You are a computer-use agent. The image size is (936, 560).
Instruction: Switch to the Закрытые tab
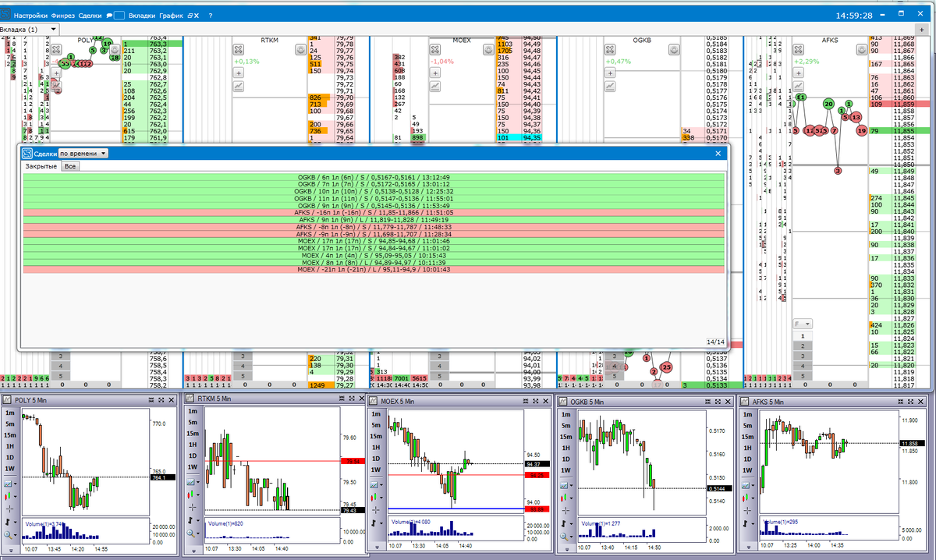pos(41,166)
